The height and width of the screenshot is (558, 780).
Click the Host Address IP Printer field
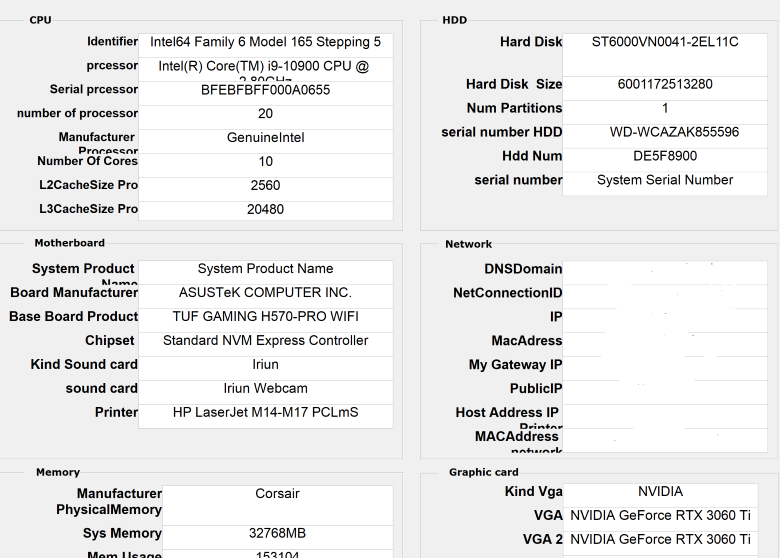[665, 416]
